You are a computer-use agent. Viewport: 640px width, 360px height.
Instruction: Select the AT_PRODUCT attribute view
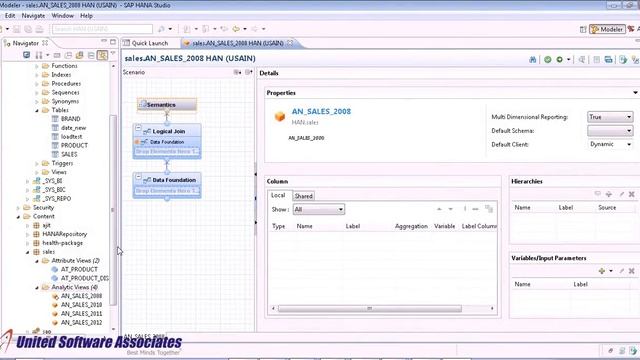[x=79, y=269]
